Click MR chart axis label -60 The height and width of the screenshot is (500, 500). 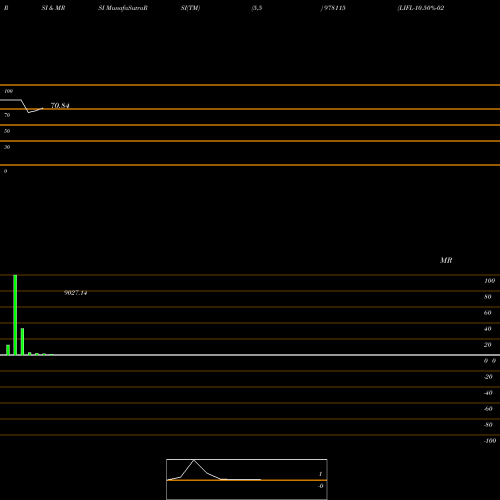pos(488,409)
